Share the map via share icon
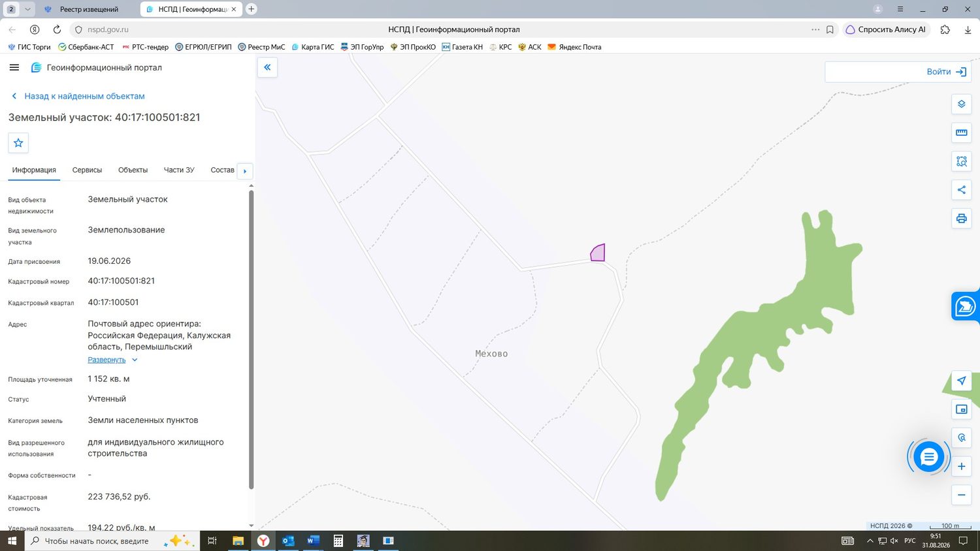 pyautogui.click(x=961, y=190)
